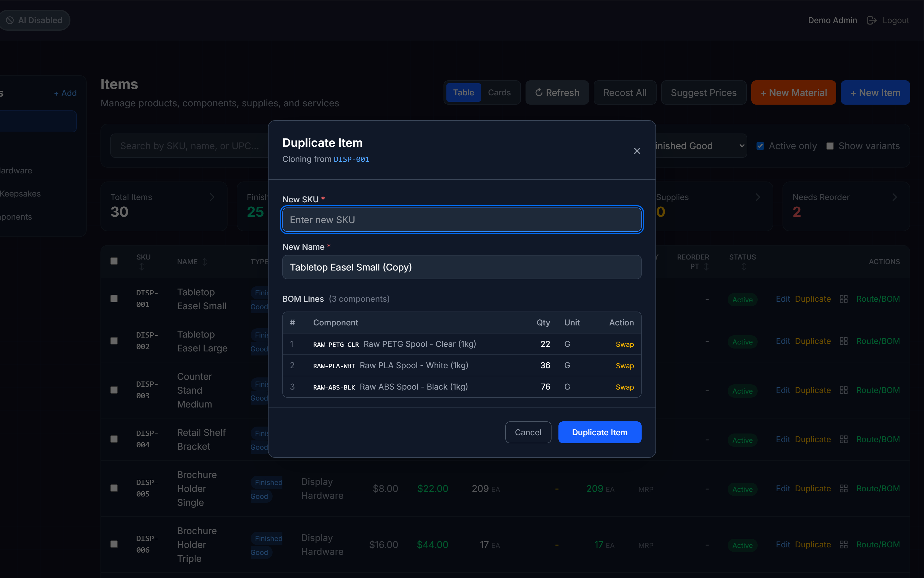Open the Total Items card chevron
Screen dimensions: 924x578
[212, 197]
